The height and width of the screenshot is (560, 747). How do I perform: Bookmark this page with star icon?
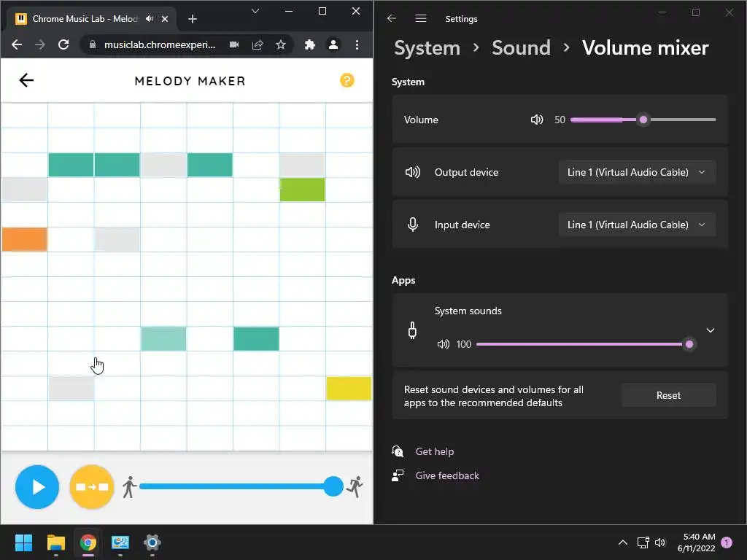281,44
